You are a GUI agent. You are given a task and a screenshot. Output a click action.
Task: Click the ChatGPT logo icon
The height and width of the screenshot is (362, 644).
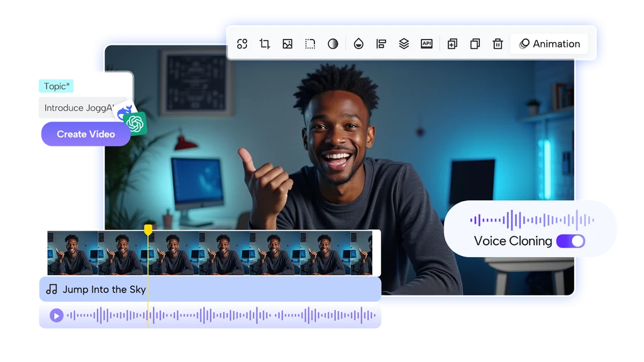coord(136,123)
